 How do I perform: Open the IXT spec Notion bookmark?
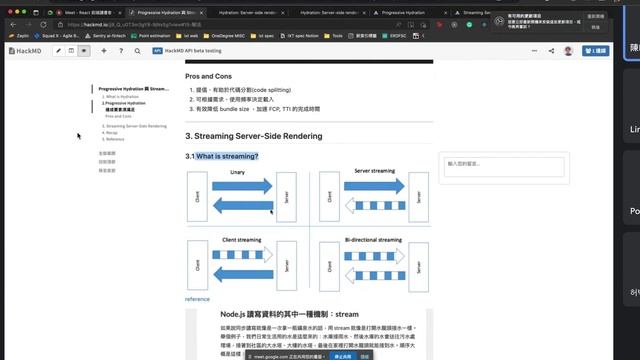coord(300,36)
